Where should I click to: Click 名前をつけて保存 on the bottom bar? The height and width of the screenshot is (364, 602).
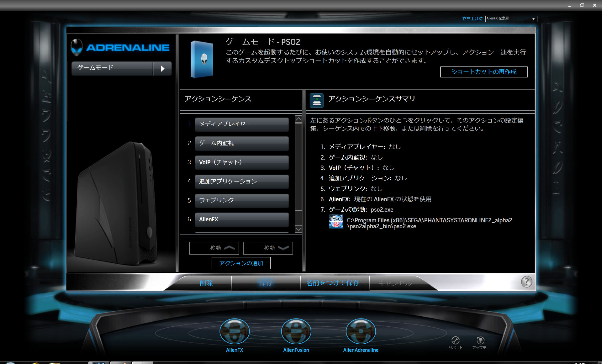335,283
